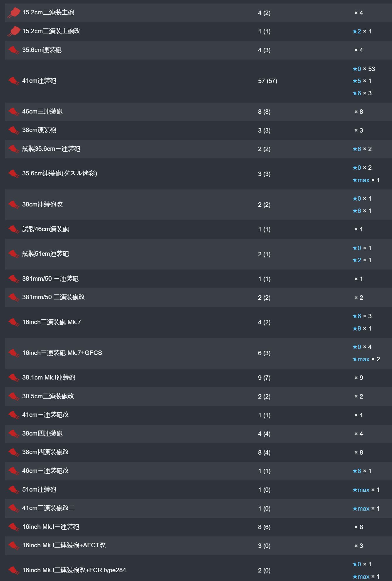Click the icon for 16inch Mk.I三連装砲+AFCT改

[x=14, y=545]
